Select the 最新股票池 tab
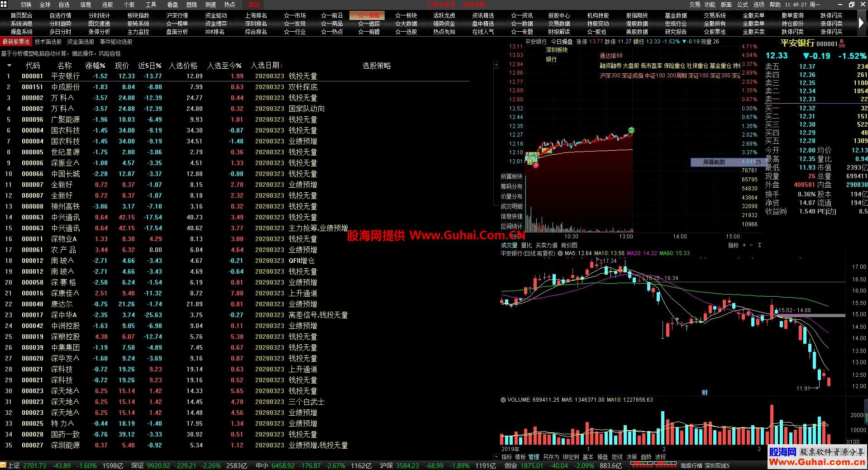This screenshot has height=470, width=868. pos(16,42)
